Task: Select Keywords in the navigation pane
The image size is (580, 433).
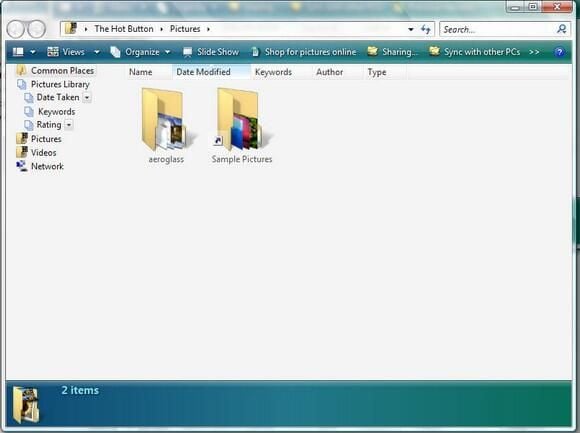Action: (x=57, y=112)
